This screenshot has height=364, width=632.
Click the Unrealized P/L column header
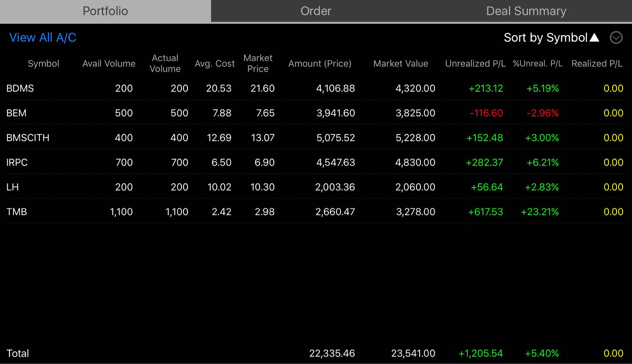(x=475, y=64)
